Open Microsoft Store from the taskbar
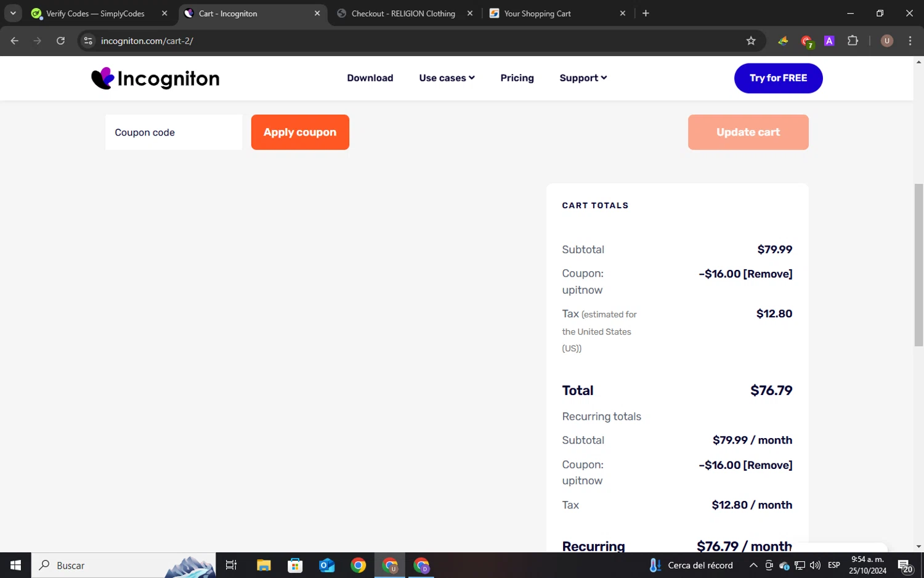This screenshot has width=924, height=578. [x=295, y=565]
